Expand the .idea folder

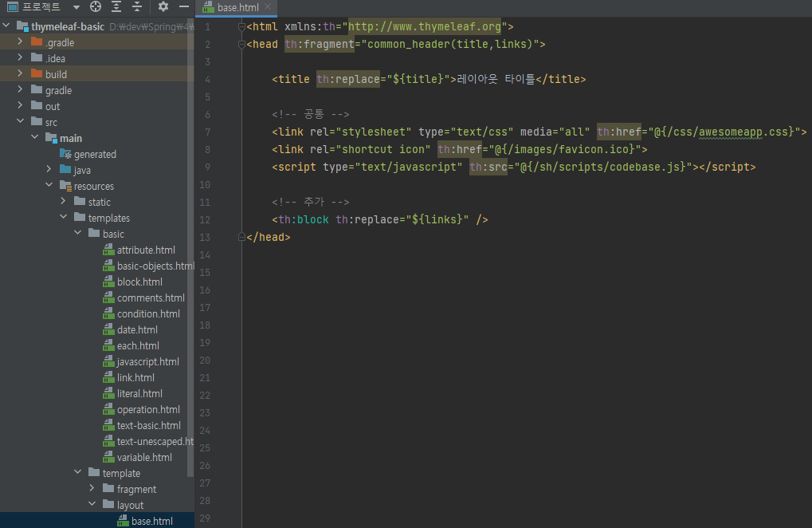tap(20, 57)
